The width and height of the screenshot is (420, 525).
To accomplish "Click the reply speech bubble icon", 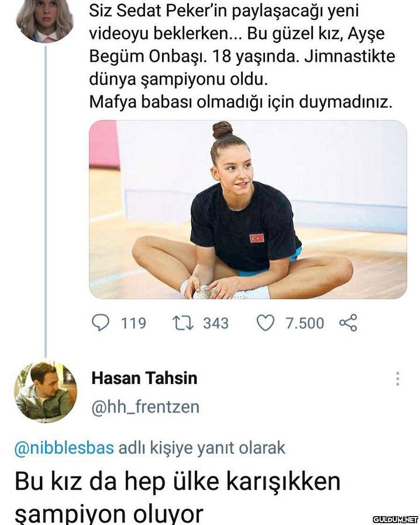I will coord(99,323).
